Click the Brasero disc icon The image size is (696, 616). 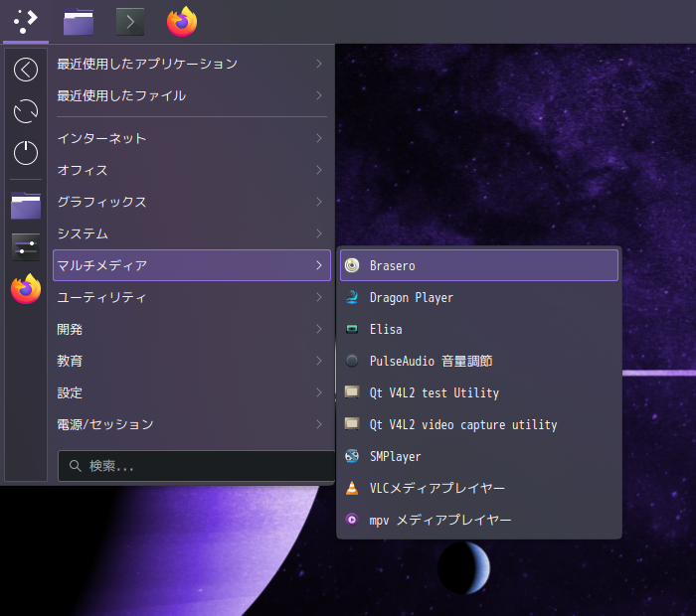[x=352, y=265]
